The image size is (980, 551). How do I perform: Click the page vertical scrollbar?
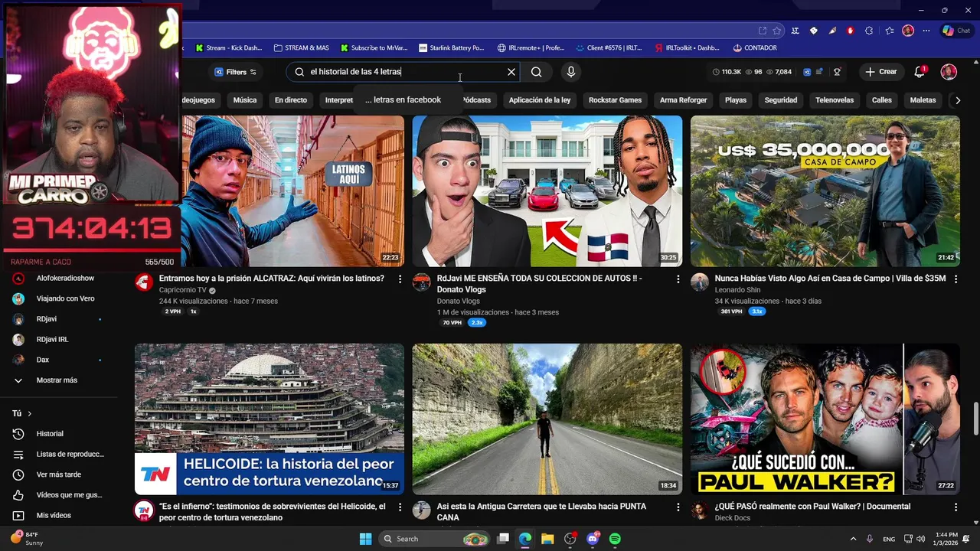click(x=975, y=417)
